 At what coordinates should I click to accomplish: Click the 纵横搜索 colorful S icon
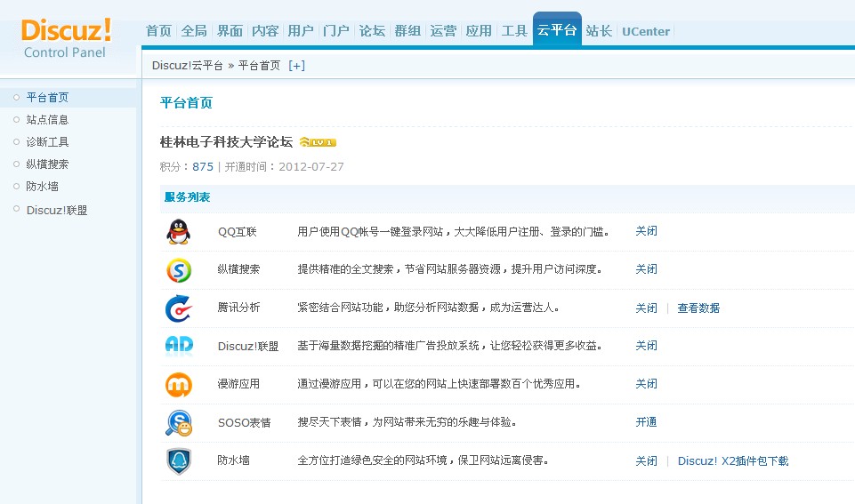pyautogui.click(x=179, y=270)
